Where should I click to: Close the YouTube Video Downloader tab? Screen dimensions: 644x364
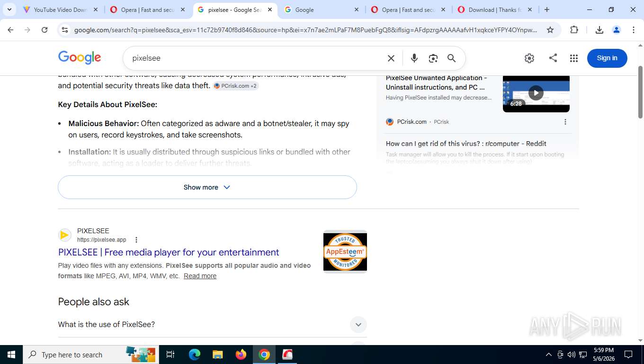pos(96,9)
